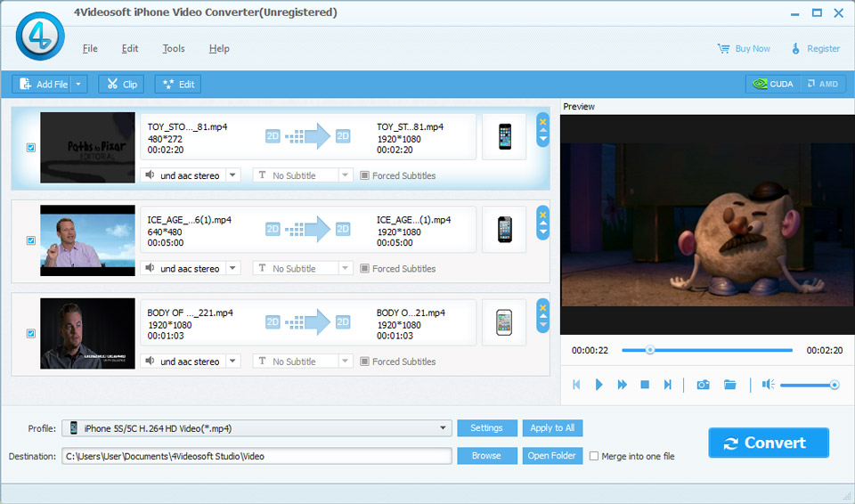Select the Paths to Pixar thumbnail
Viewport: 855px width, 504px height.
87,147
